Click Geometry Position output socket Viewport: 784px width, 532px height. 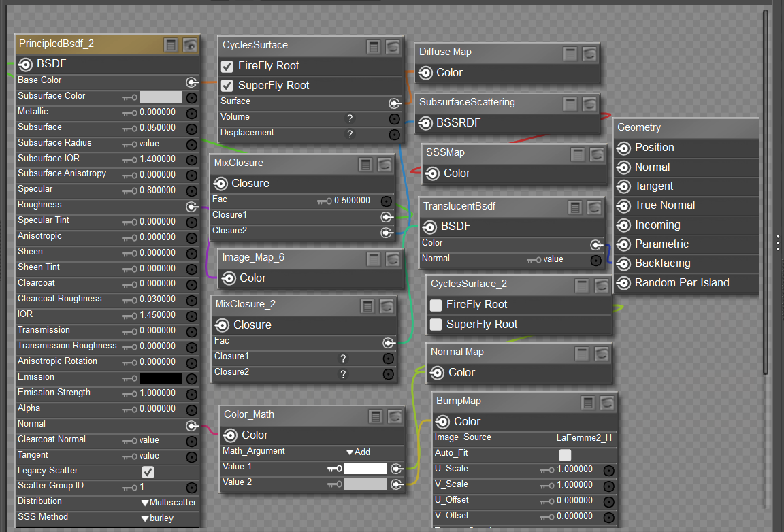coord(623,148)
